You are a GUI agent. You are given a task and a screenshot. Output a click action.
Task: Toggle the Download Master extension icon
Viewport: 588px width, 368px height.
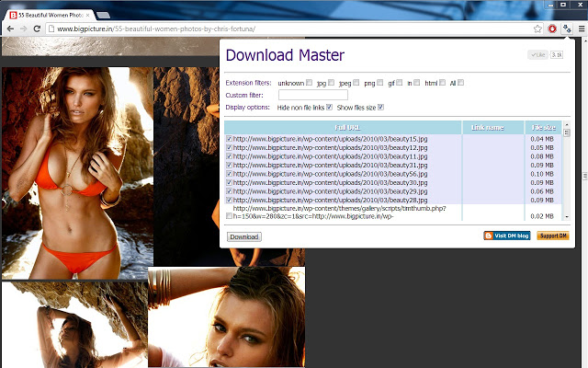coord(567,29)
